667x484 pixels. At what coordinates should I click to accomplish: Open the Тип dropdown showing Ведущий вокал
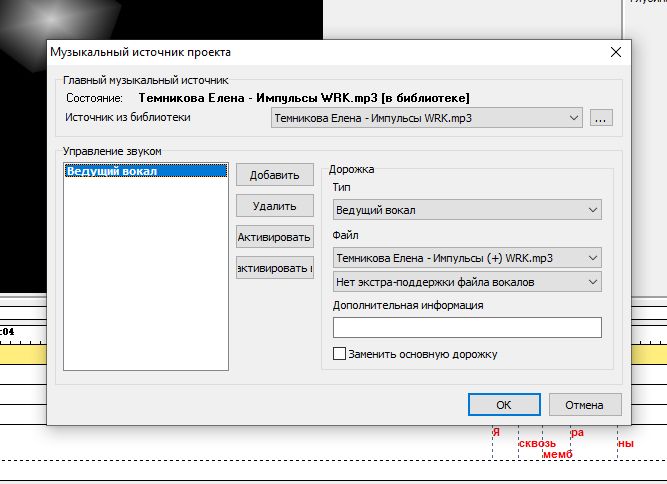pyautogui.click(x=467, y=210)
